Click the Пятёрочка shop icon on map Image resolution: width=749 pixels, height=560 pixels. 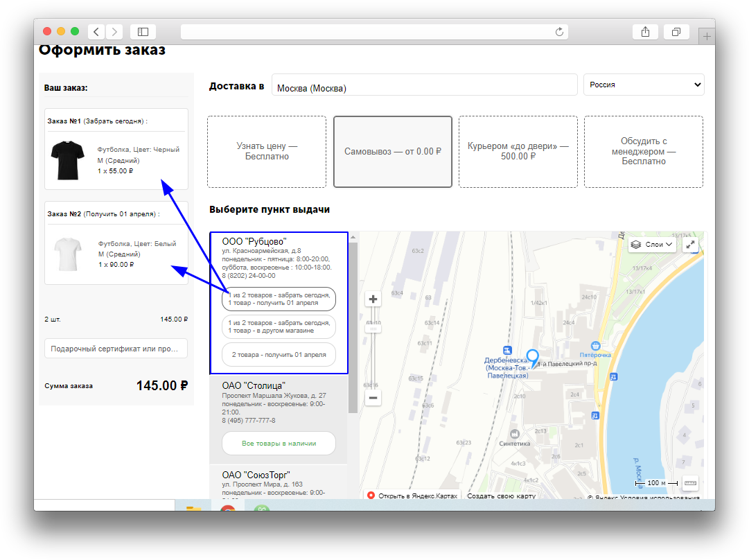595,346
